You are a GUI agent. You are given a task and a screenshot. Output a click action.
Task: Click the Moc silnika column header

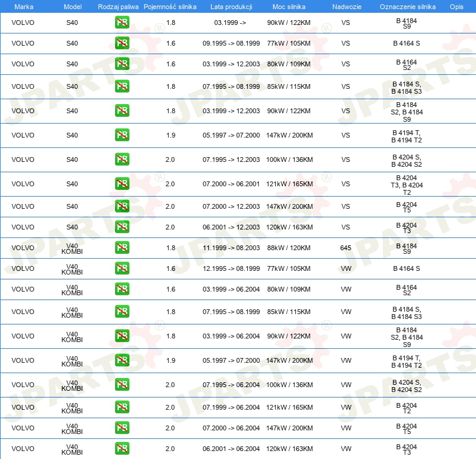(289, 7)
